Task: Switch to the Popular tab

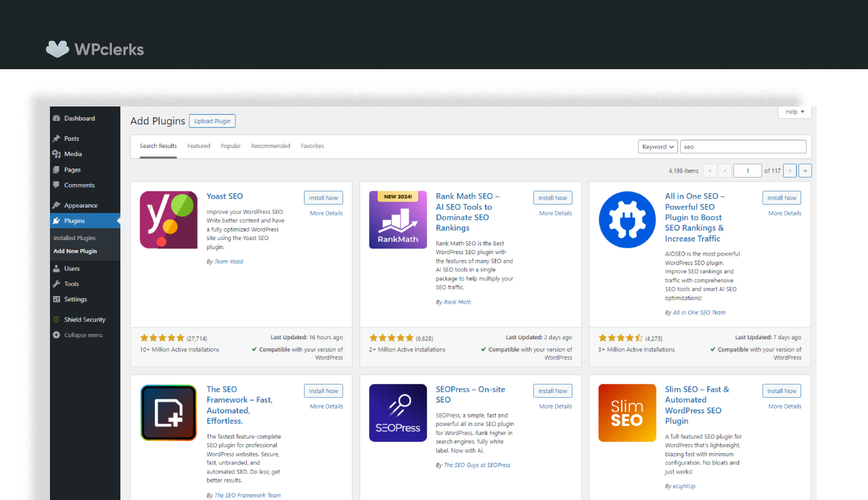Action: click(x=231, y=146)
